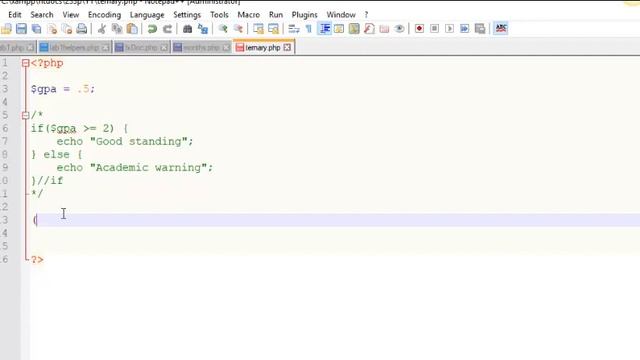640x360 pixels.
Task: Toggle the highlighted Indent Guide icon
Action: [x=324, y=29]
